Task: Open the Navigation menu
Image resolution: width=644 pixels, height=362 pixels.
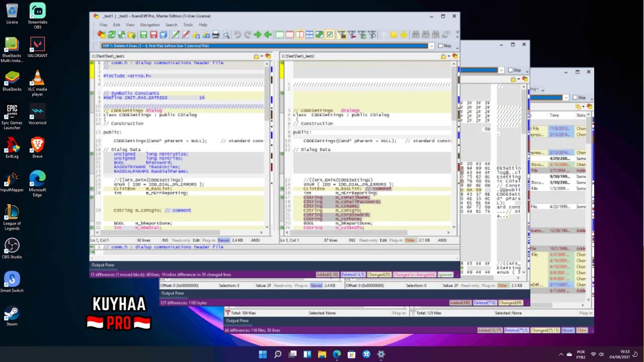Action: [x=149, y=25]
